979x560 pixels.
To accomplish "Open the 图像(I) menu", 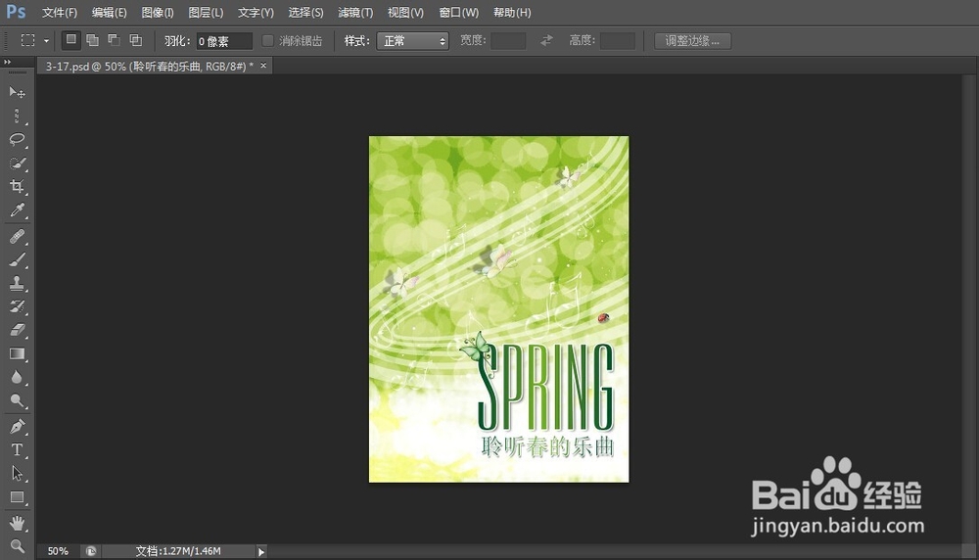I will point(158,13).
